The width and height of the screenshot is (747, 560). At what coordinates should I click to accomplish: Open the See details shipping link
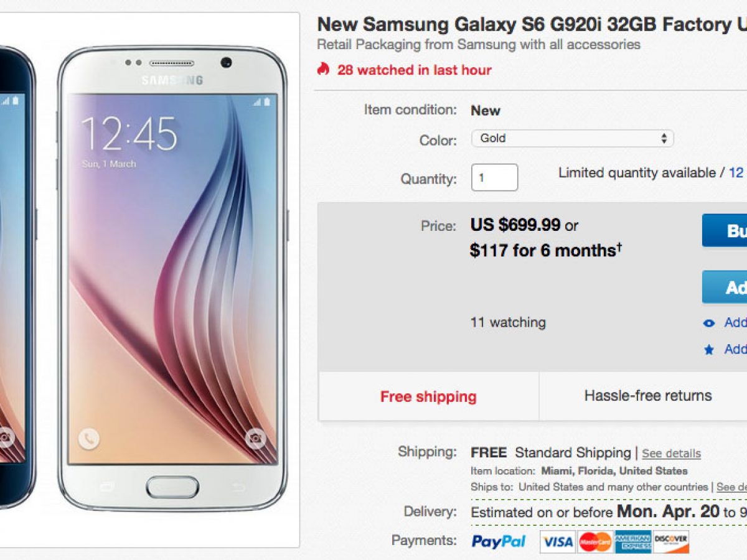671,454
